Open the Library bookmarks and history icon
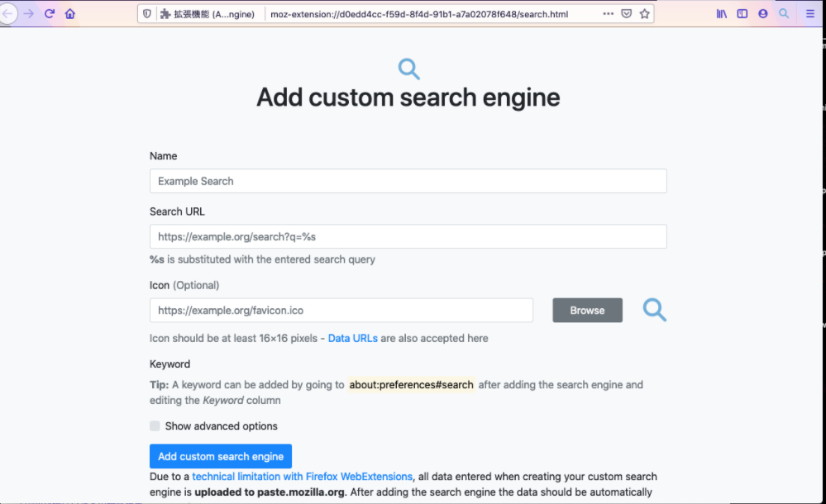The width and height of the screenshot is (826, 504). tap(722, 14)
